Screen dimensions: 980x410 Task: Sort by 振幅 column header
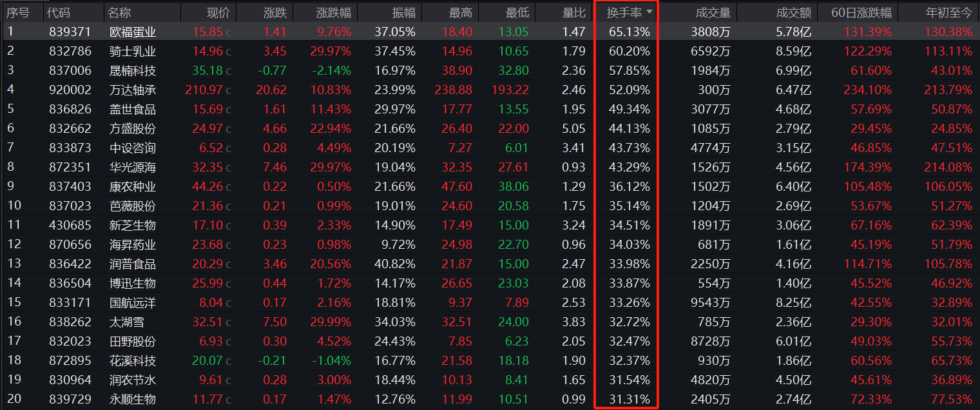pyautogui.click(x=404, y=12)
